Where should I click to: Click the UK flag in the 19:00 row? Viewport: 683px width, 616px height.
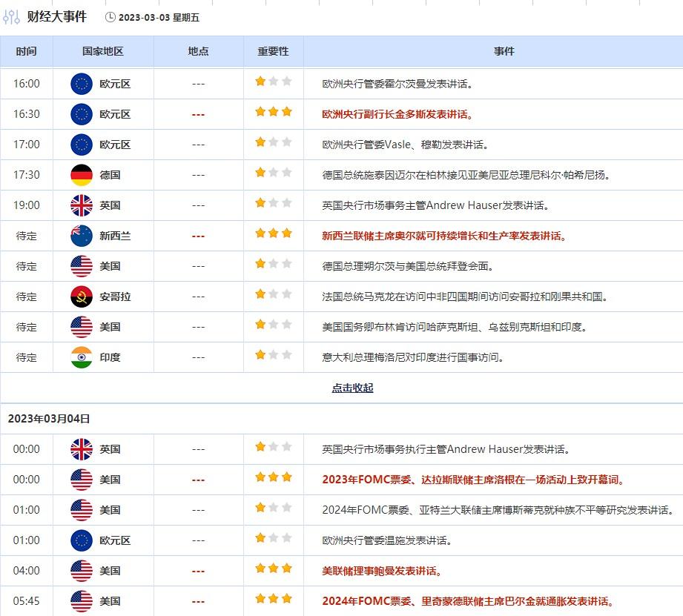(x=82, y=205)
